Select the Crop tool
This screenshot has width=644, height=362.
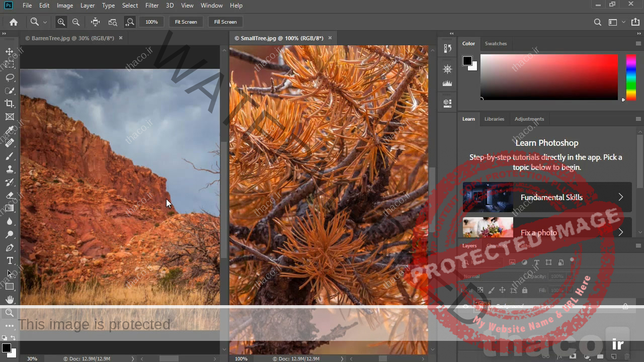tap(10, 104)
